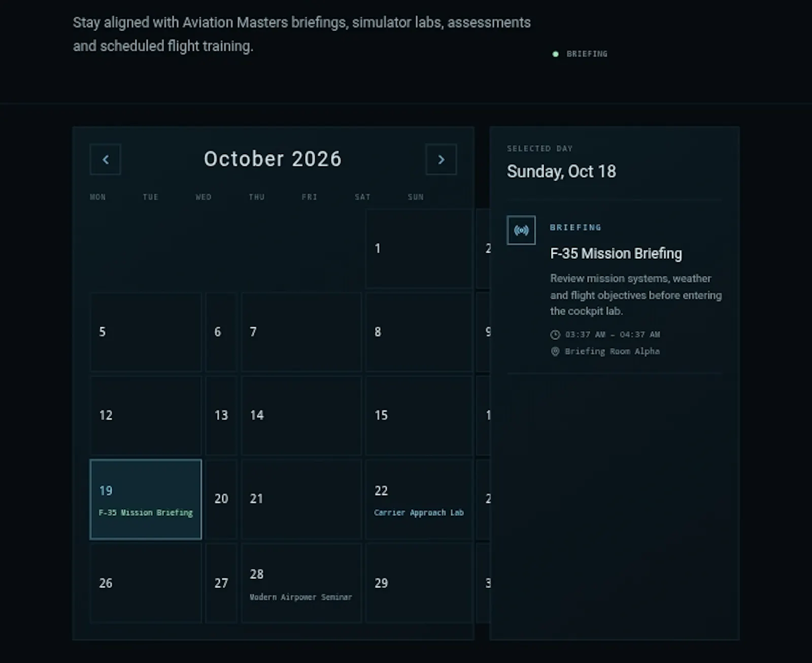This screenshot has width=812, height=663.
Task: Select day 20 in the calendar
Action: 221,499
